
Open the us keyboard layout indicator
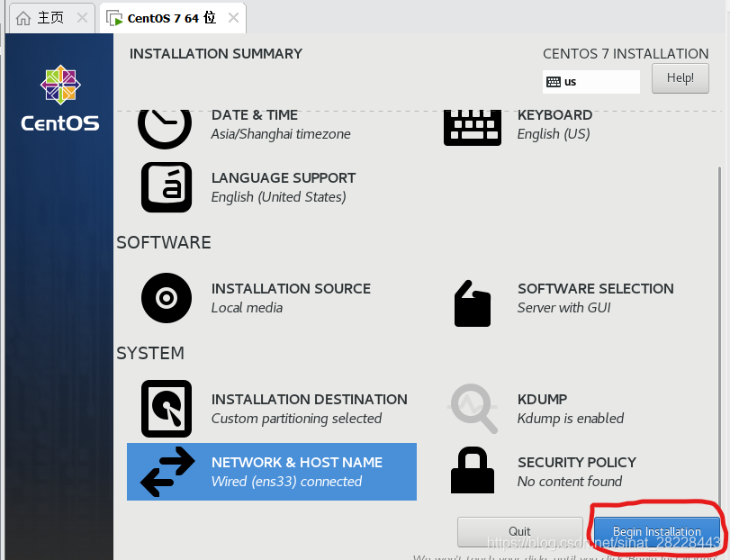tap(591, 82)
